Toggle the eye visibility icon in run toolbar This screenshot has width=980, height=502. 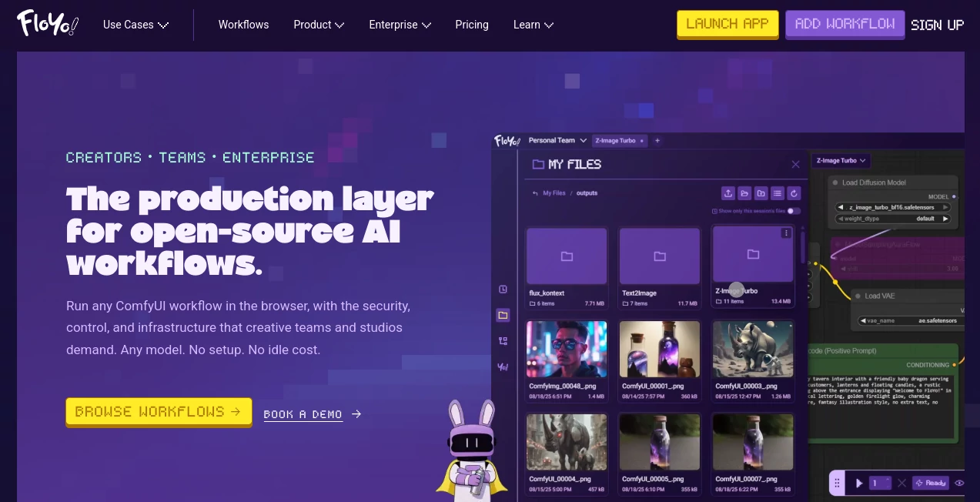pos(959,484)
